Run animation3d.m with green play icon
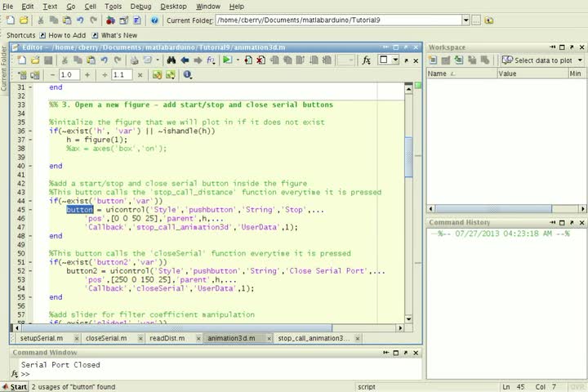 click(x=227, y=60)
